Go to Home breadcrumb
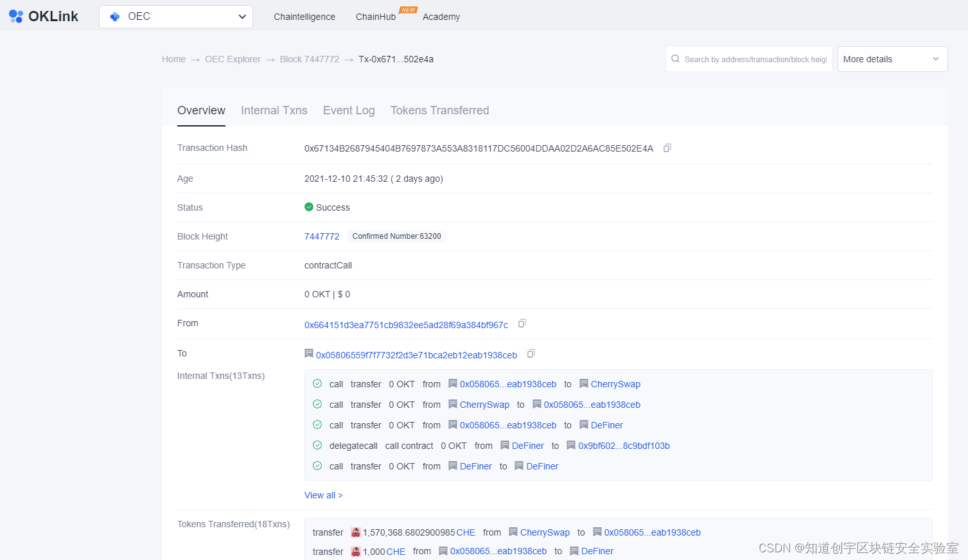Screen dimensions: 968x560 (x=173, y=59)
